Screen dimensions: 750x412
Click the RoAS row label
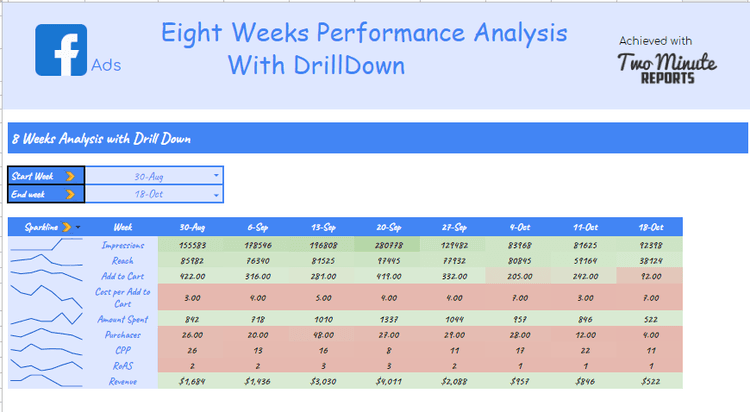tap(124, 365)
